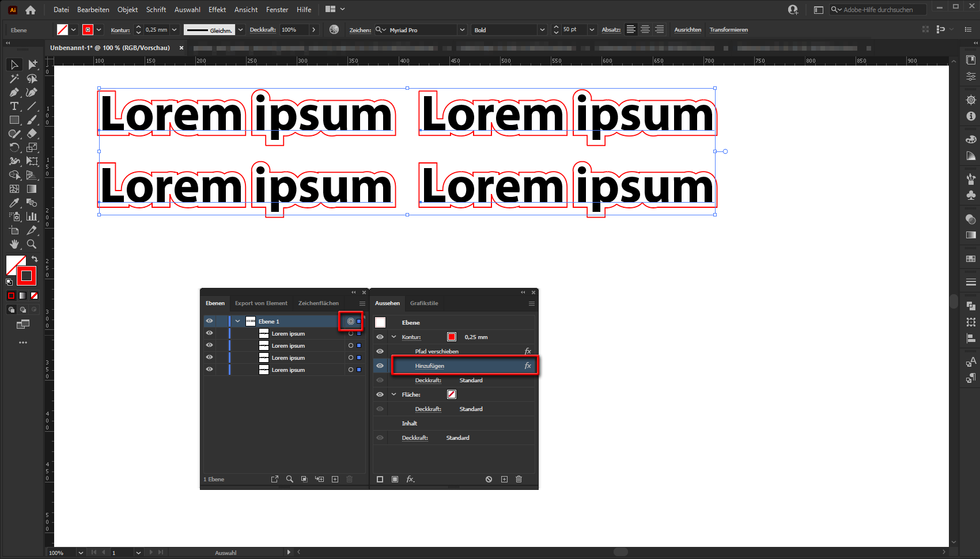Select the Zoom tool in the toolbar
This screenshot has width=980, height=559.
[x=32, y=244]
